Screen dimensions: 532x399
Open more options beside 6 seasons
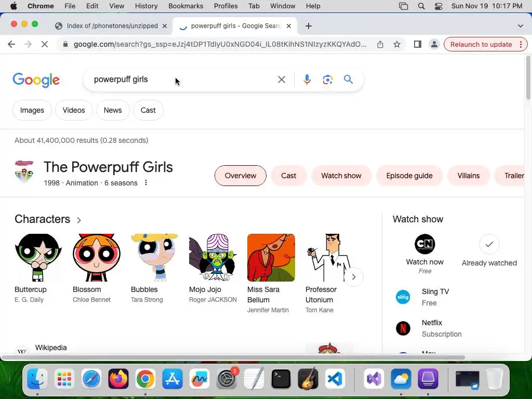coord(146,182)
